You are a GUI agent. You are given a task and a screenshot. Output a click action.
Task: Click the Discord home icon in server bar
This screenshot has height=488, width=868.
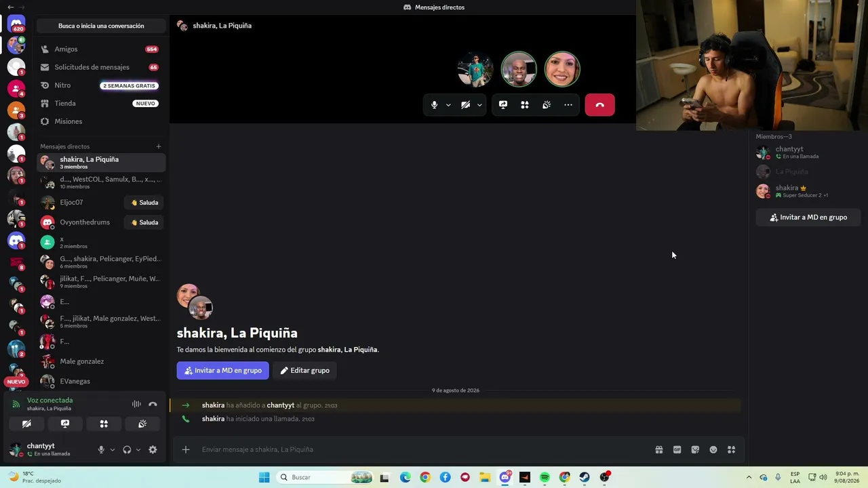click(16, 24)
